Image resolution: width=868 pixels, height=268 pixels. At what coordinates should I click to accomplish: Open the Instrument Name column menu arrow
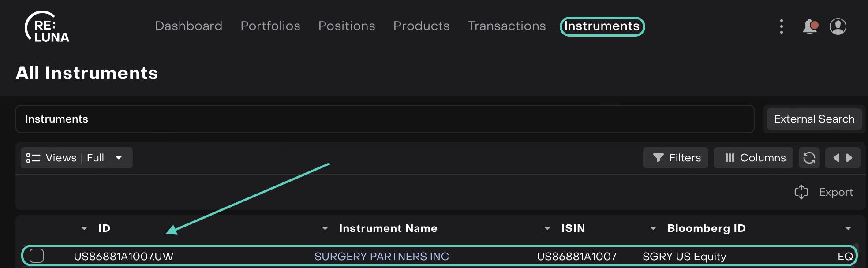point(325,228)
